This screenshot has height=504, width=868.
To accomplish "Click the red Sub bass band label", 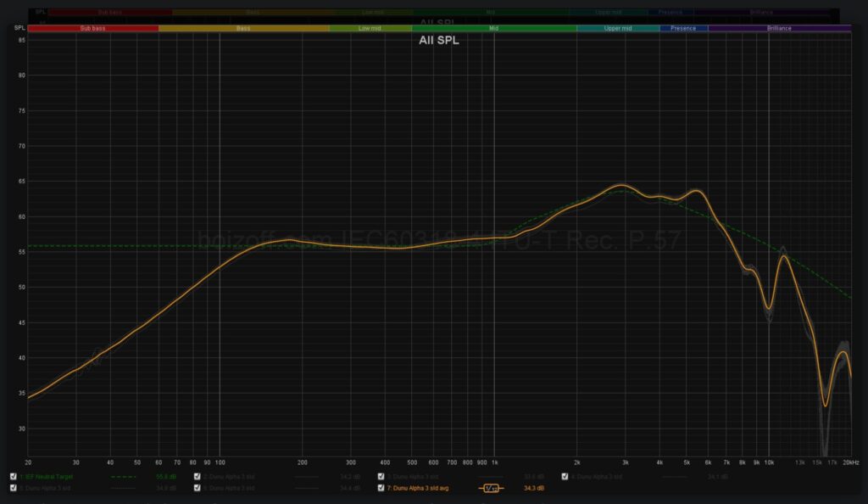I will pyautogui.click(x=93, y=28).
